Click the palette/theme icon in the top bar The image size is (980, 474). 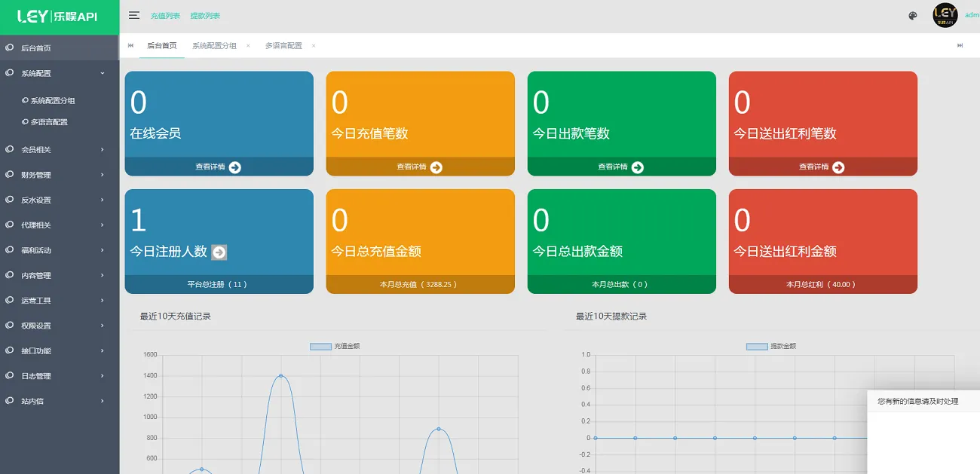point(912,14)
